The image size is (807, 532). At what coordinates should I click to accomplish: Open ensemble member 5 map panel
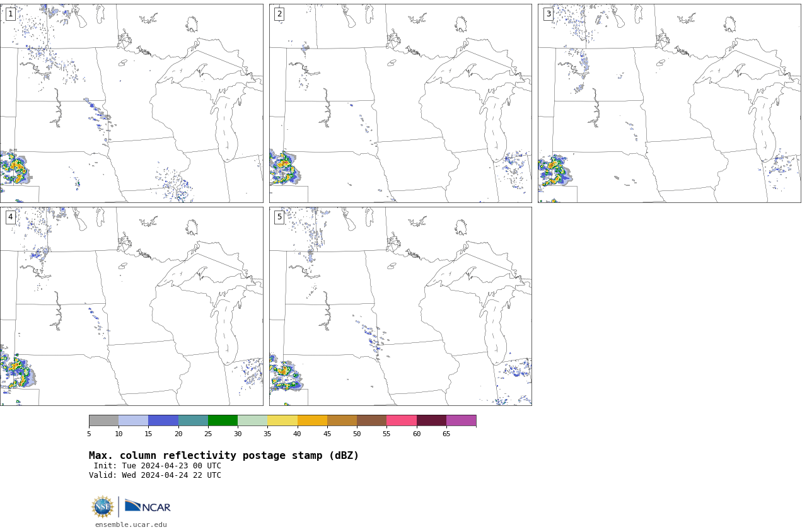point(400,306)
